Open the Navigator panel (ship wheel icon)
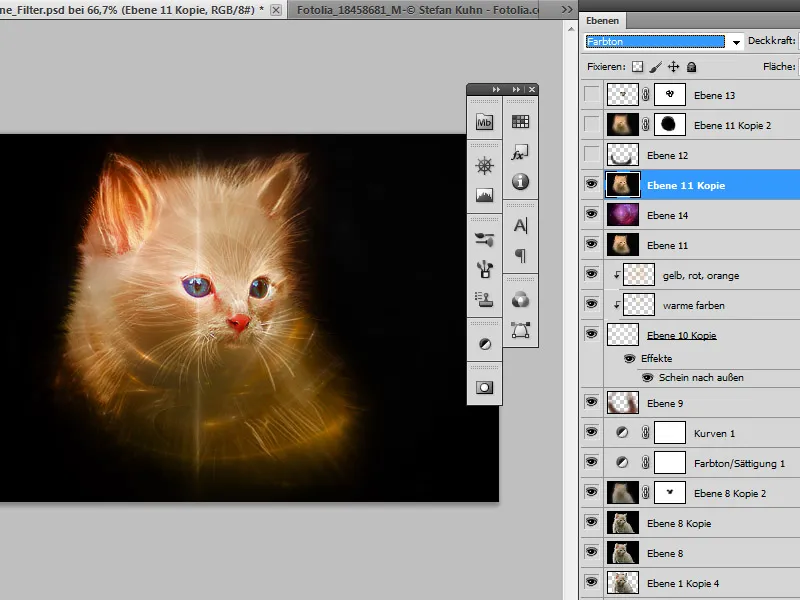This screenshot has width=800, height=600. coord(485,166)
